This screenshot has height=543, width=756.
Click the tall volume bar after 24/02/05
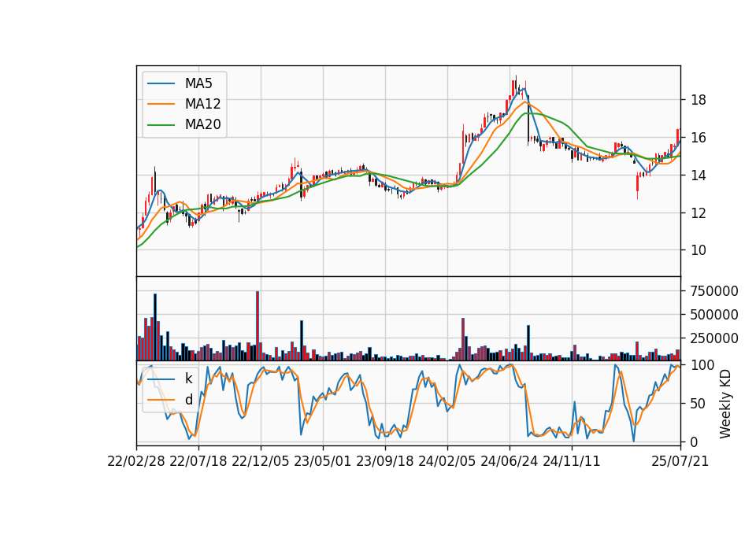pos(463,339)
